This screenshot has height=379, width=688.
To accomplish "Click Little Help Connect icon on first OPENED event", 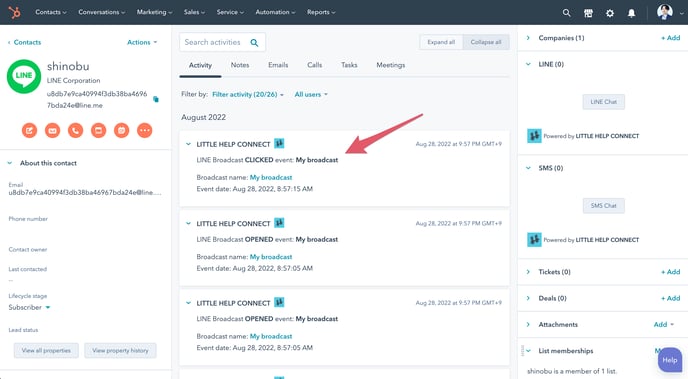I will point(279,223).
